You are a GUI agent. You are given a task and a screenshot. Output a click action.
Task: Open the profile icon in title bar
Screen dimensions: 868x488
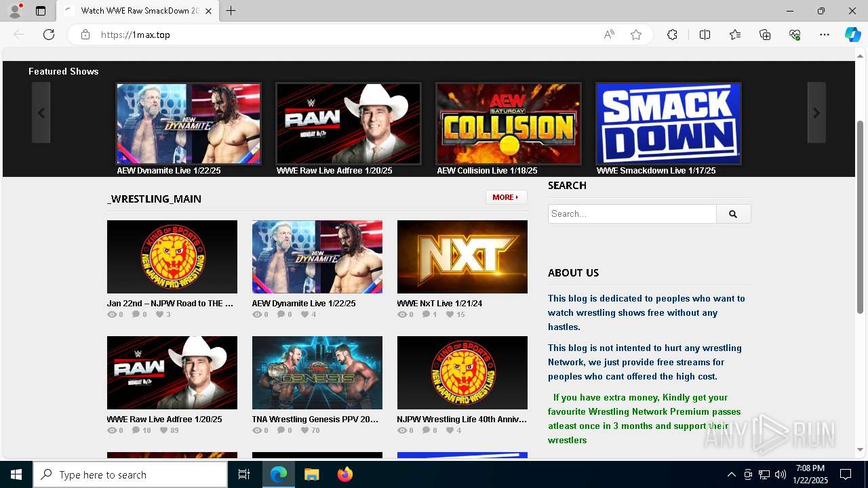[x=15, y=11]
